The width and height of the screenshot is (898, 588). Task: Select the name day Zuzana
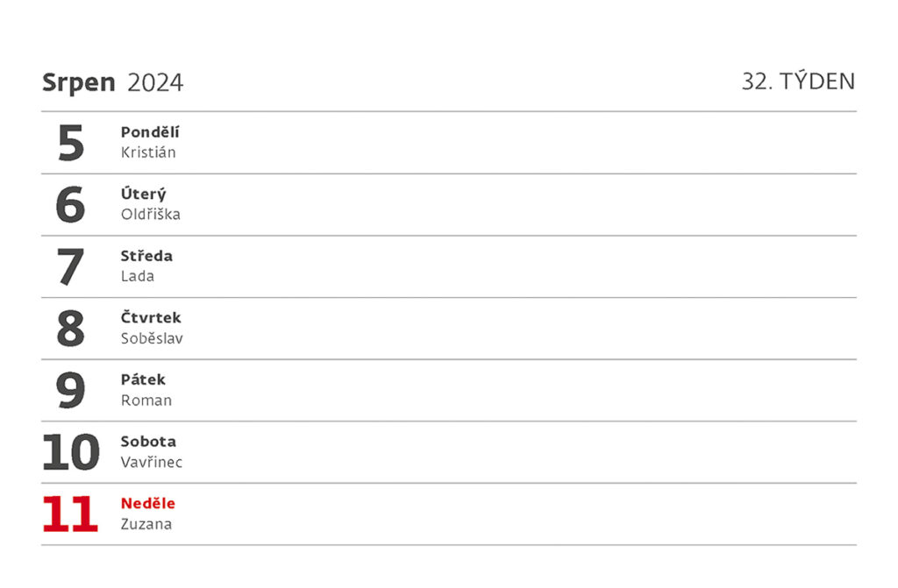[146, 524]
